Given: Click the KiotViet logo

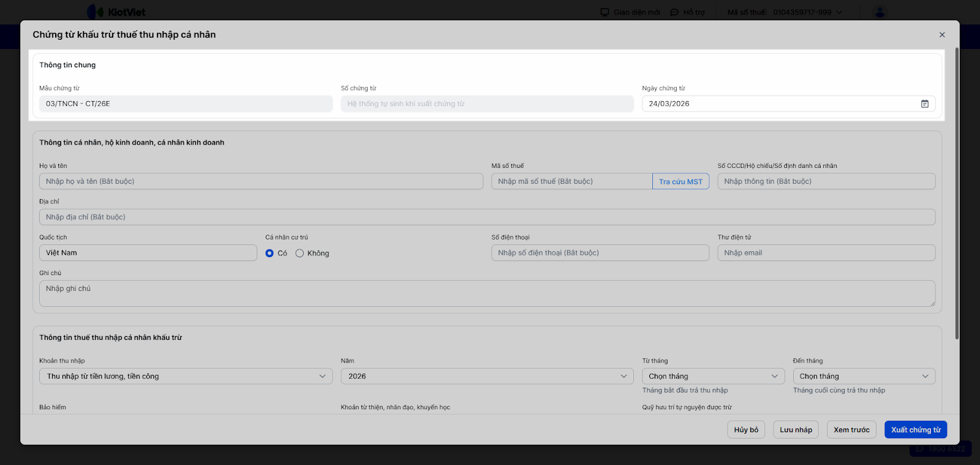Looking at the screenshot, I should coord(116,12).
